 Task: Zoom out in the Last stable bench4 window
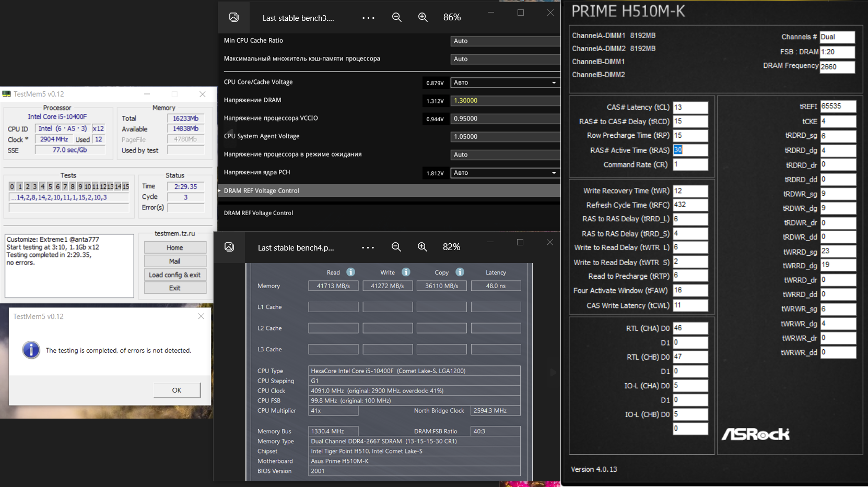[396, 247]
